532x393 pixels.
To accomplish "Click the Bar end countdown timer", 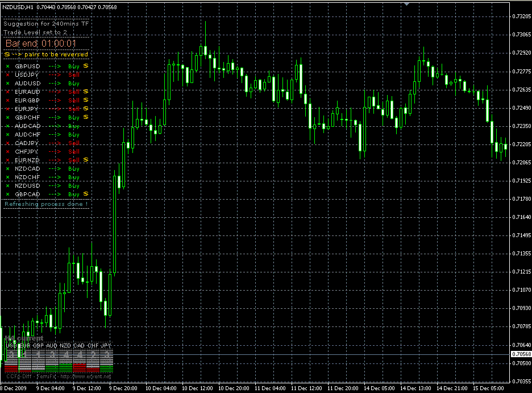I will (x=40, y=43).
